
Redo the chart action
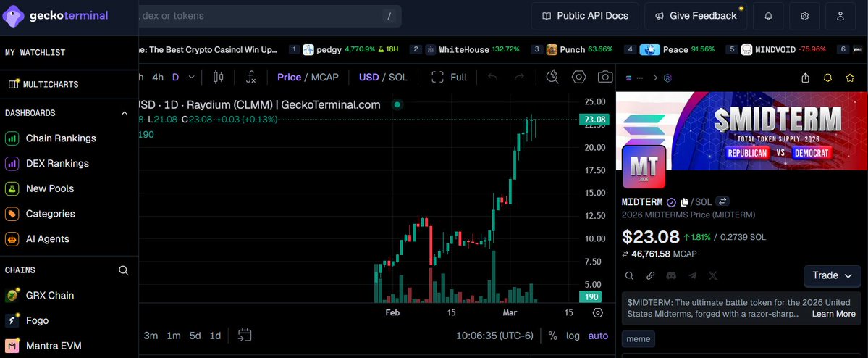pos(519,77)
